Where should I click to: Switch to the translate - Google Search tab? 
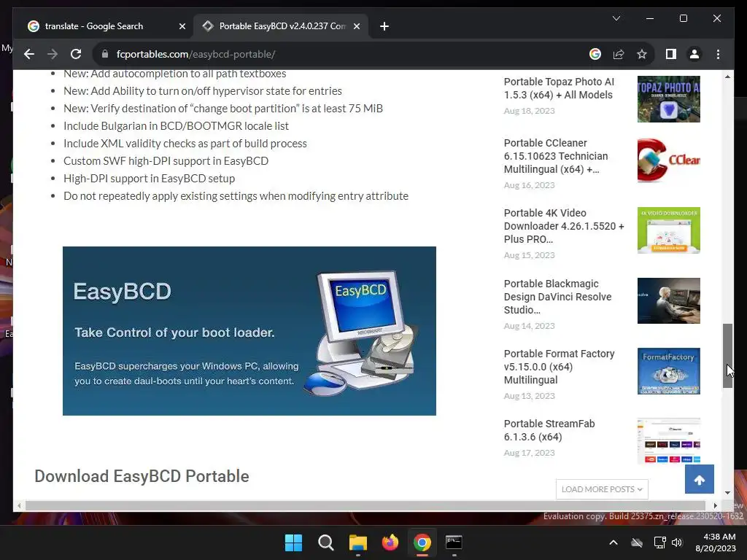pos(107,26)
